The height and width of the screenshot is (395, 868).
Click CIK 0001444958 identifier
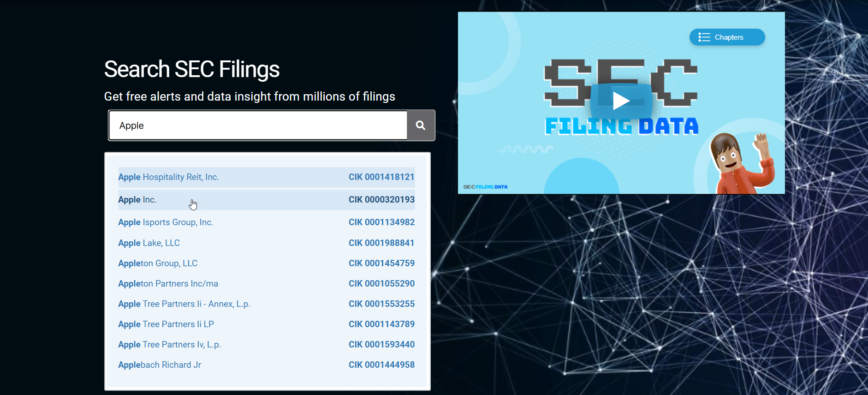coord(381,365)
